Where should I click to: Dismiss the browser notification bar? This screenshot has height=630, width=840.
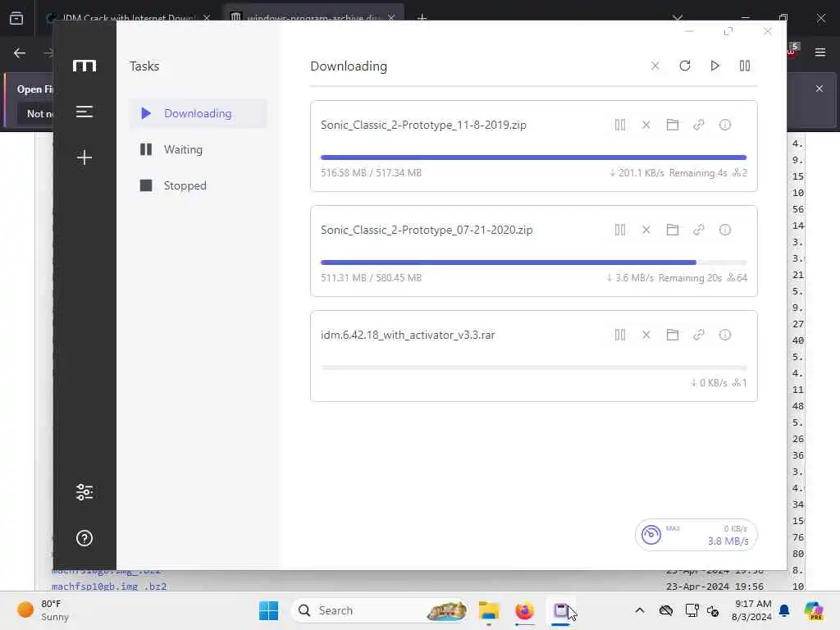(819, 89)
